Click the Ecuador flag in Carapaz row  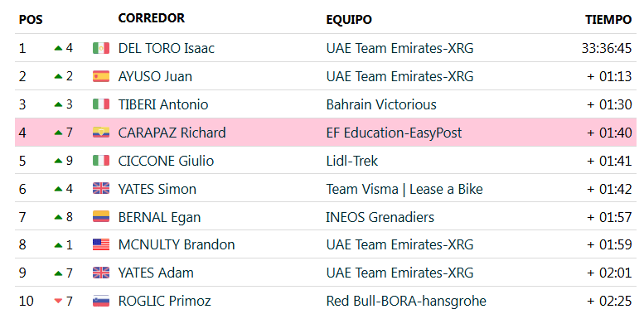[101, 133]
